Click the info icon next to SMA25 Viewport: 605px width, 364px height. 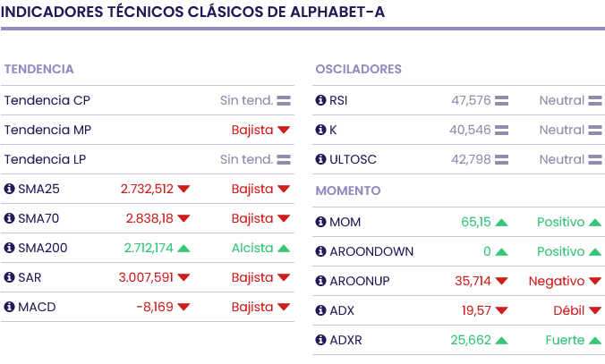coord(10,189)
